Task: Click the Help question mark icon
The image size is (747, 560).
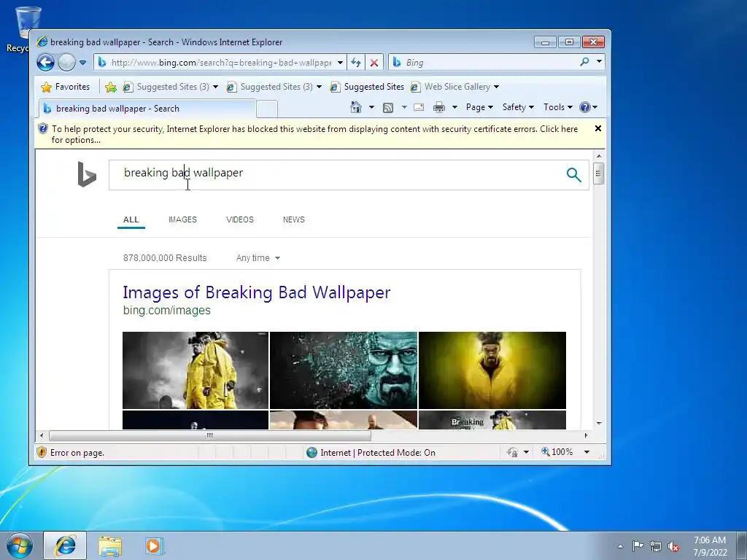Action: [x=585, y=107]
